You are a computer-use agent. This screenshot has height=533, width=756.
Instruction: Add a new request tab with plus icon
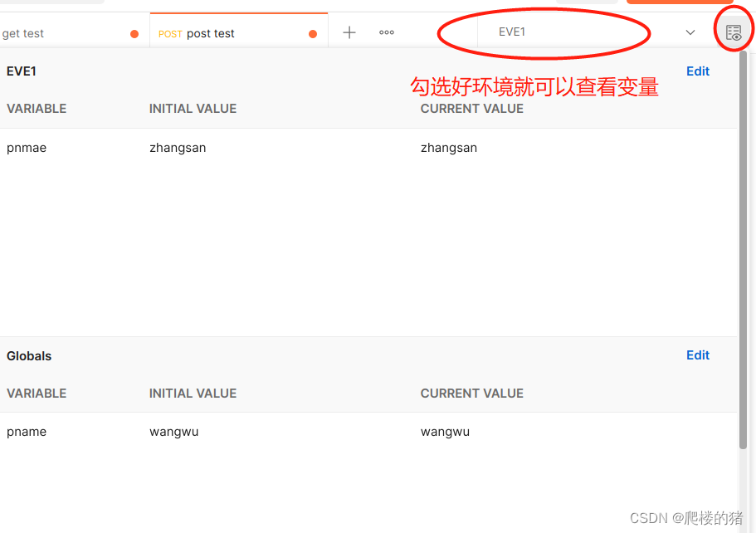(349, 32)
